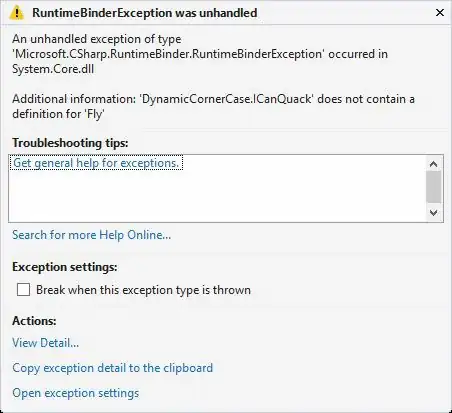Click the troubleshooting tips scroll down arrow
452x413 pixels.
(434, 213)
